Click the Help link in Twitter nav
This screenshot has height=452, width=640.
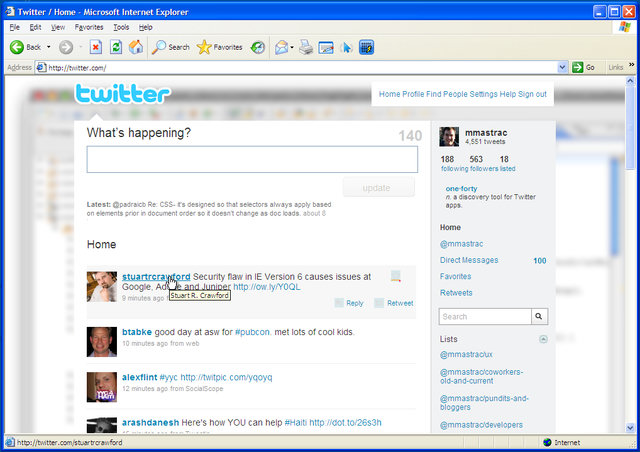pyautogui.click(x=508, y=94)
